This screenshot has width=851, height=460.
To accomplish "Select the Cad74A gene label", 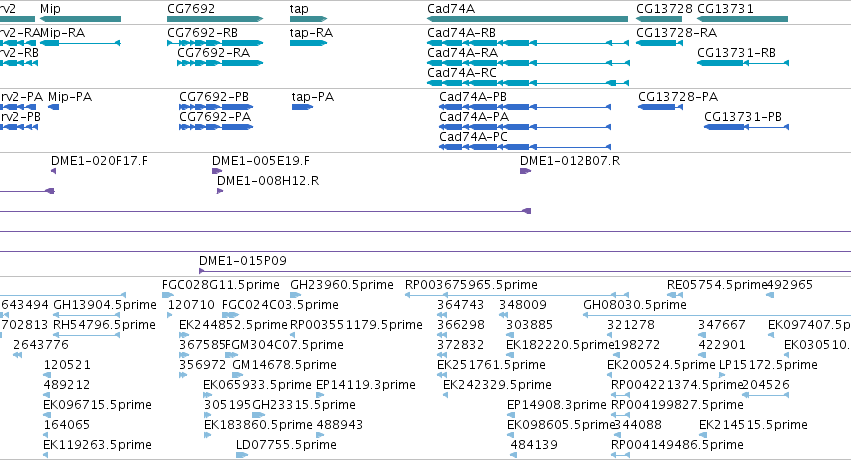I will pyautogui.click(x=451, y=9).
